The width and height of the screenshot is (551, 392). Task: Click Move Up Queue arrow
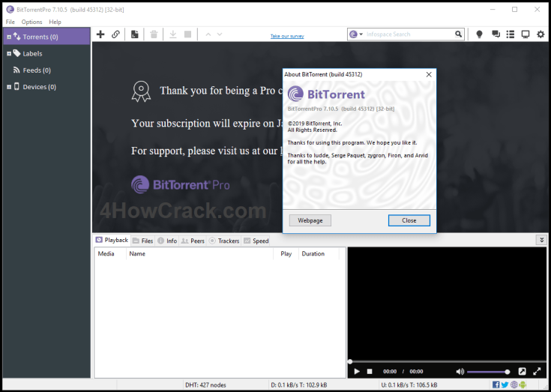pyautogui.click(x=208, y=34)
